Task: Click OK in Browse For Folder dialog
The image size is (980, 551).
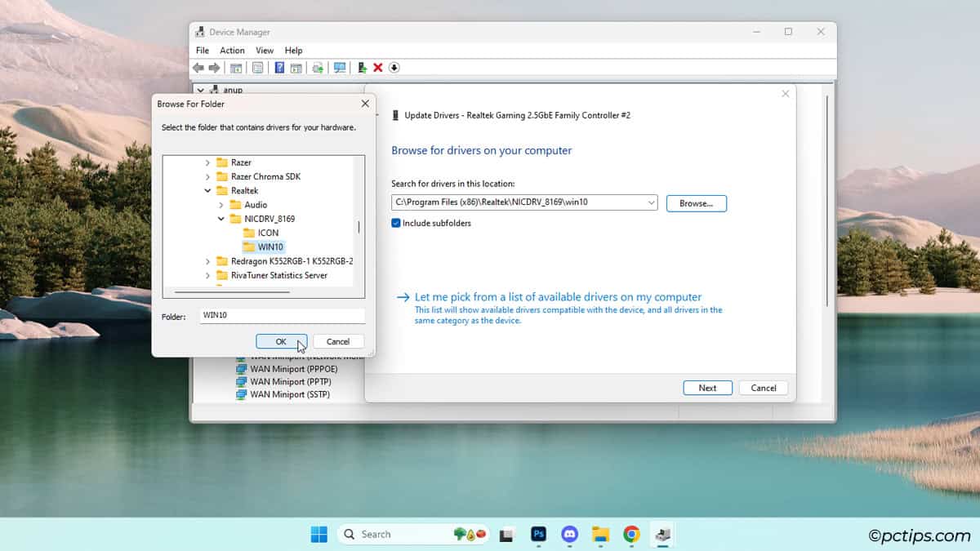Action: pyautogui.click(x=281, y=341)
